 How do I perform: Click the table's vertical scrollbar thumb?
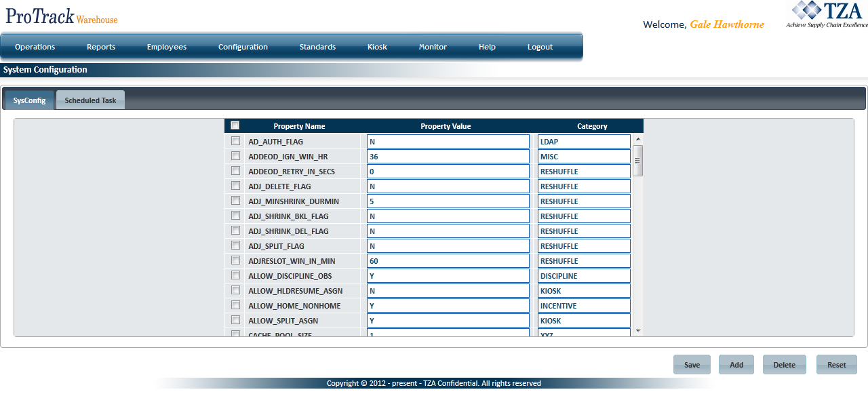click(x=637, y=161)
